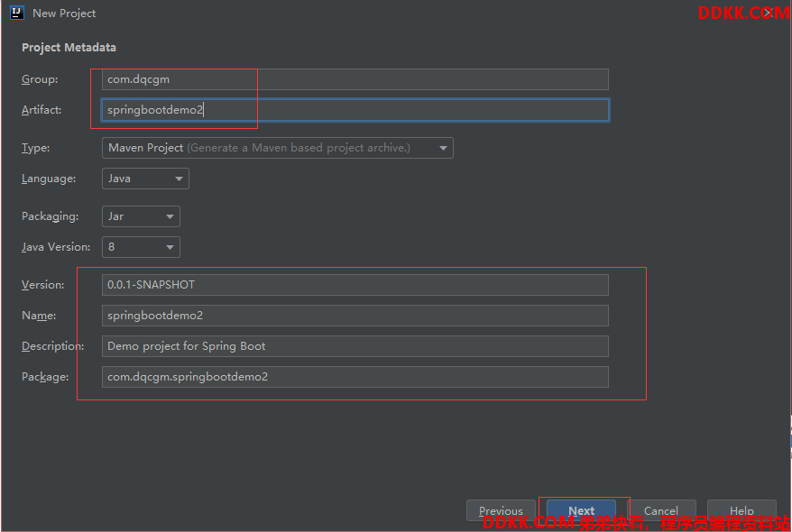This screenshot has height=532, width=792.
Task: Focus the Group input field
Action: (355, 79)
